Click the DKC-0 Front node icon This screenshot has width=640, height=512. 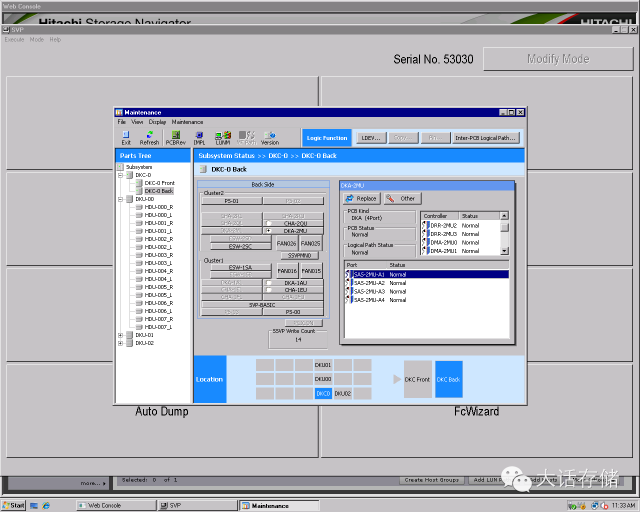(x=139, y=183)
